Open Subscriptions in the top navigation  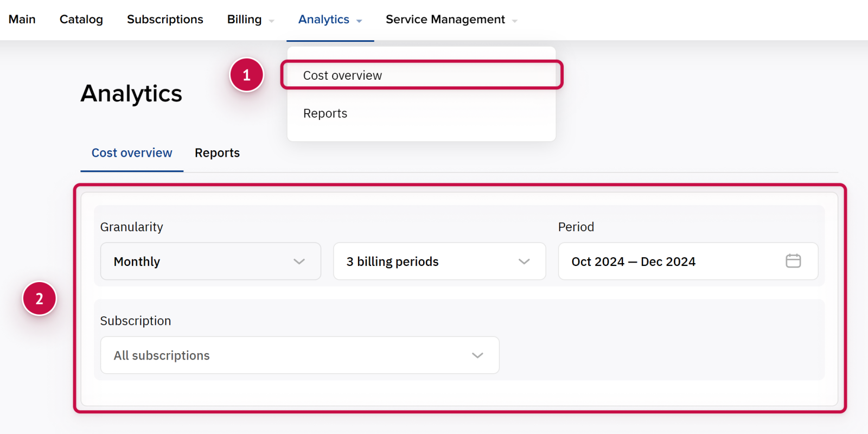(x=165, y=20)
